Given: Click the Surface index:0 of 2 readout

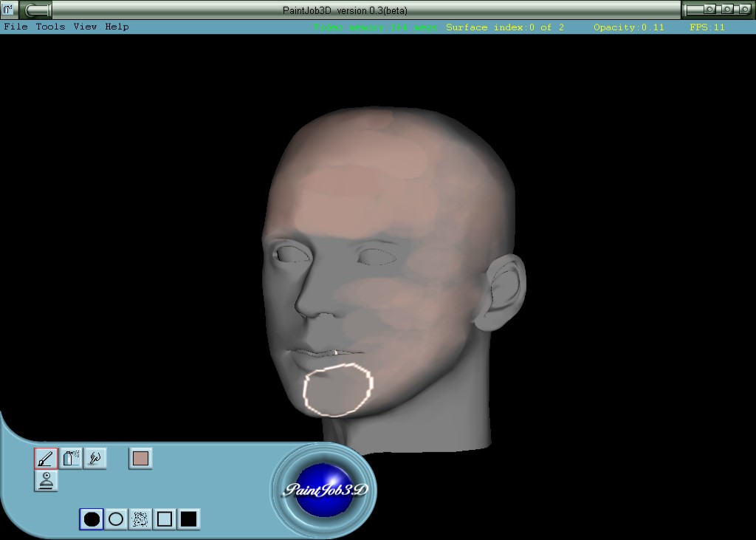Looking at the screenshot, I should click(x=505, y=27).
